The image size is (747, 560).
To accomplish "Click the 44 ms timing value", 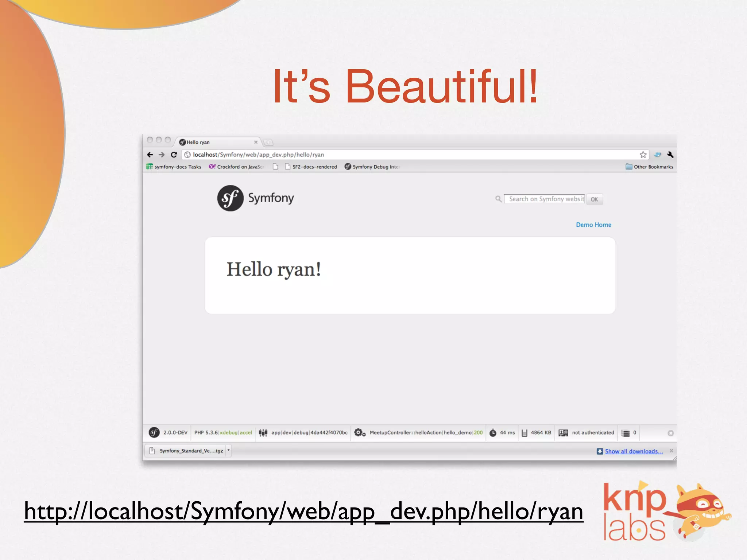I will point(507,432).
